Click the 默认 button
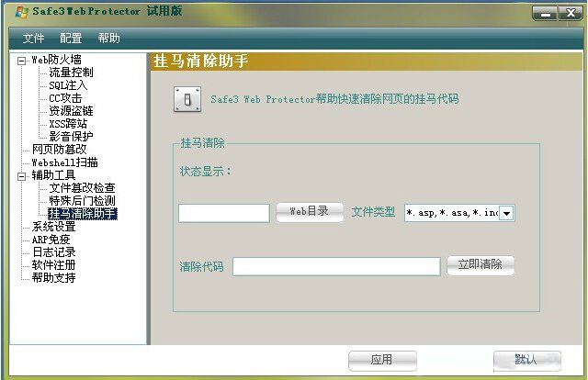The width and height of the screenshot is (588, 380). (x=526, y=361)
